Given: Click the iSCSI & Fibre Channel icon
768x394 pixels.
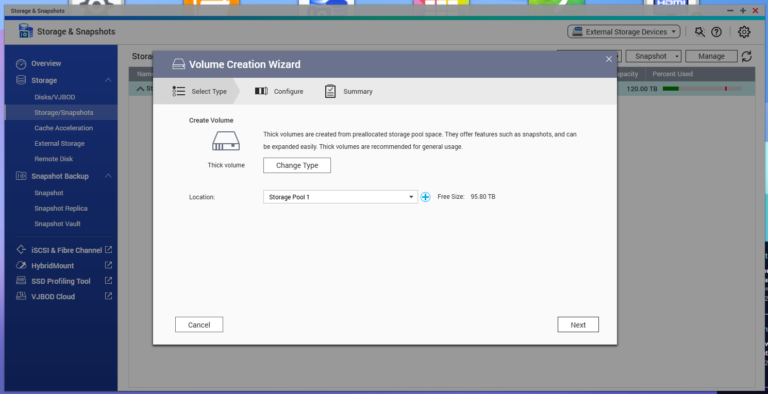Looking at the screenshot, I should tap(21, 250).
